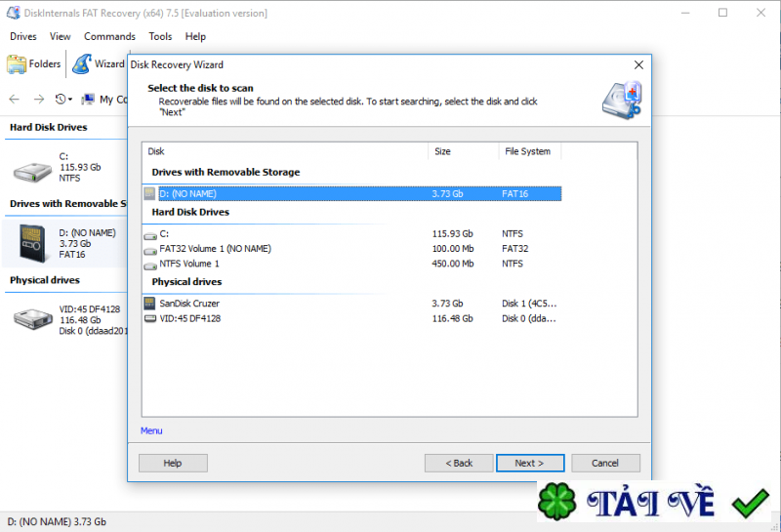Click the VID:45 DF4128 icon in wizard list
The width and height of the screenshot is (781, 532).
(150, 318)
